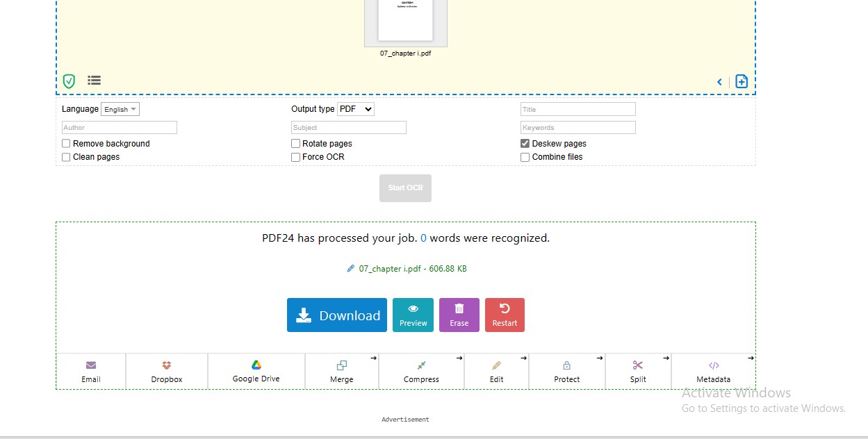The height and width of the screenshot is (439, 868).
Task: Upload the result to Google Drive
Action: pyautogui.click(x=256, y=372)
